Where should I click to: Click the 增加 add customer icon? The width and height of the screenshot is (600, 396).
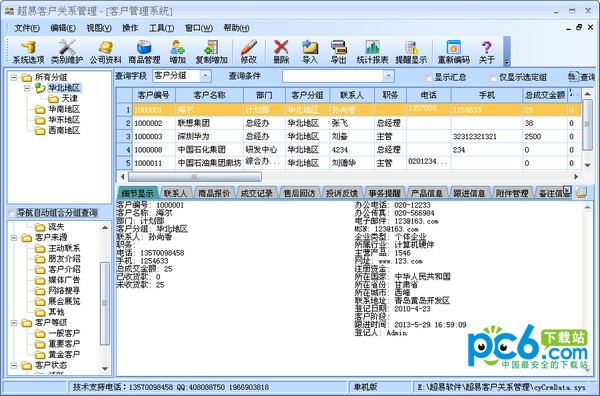click(177, 52)
